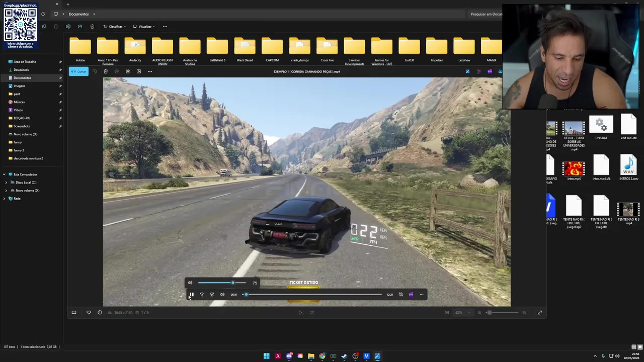This screenshot has width=644, height=362.
Task: Unpin Vídeos using its pin icon
Action: 60,110
